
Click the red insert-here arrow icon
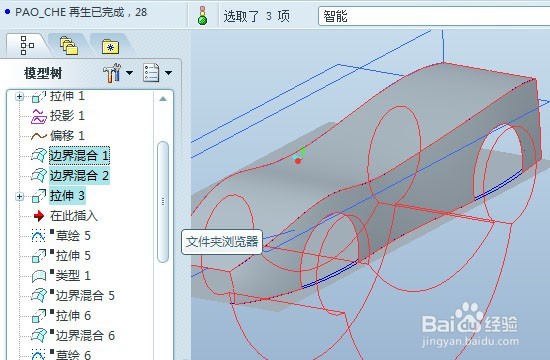point(39,216)
